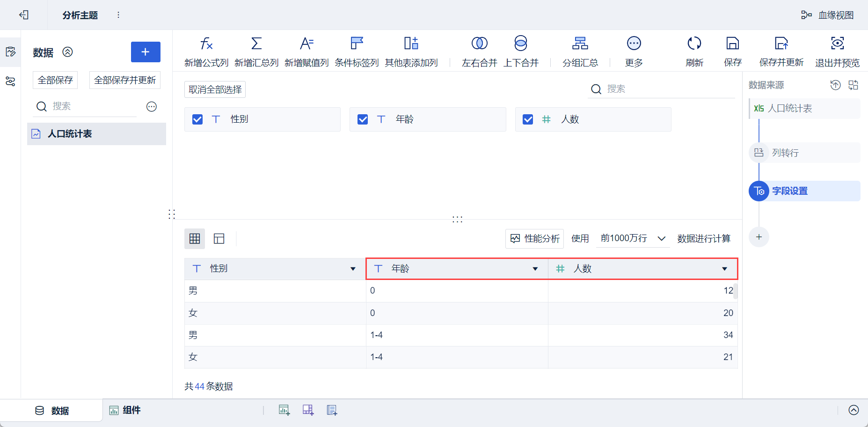The image size is (868, 427).
Task: Click the 刷新 refresh icon
Action: pyautogui.click(x=694, y=44)
